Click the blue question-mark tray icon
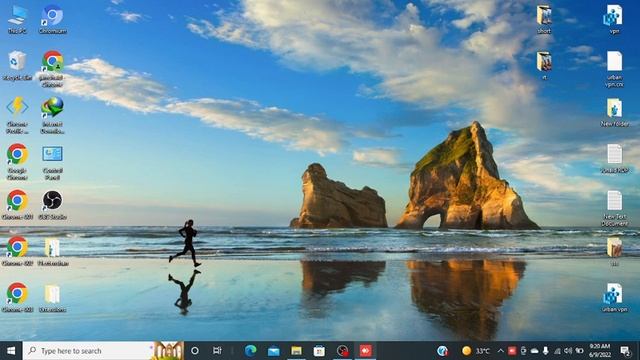The height and width of the screenshot is (360, 640). click(x=442, y=351)
